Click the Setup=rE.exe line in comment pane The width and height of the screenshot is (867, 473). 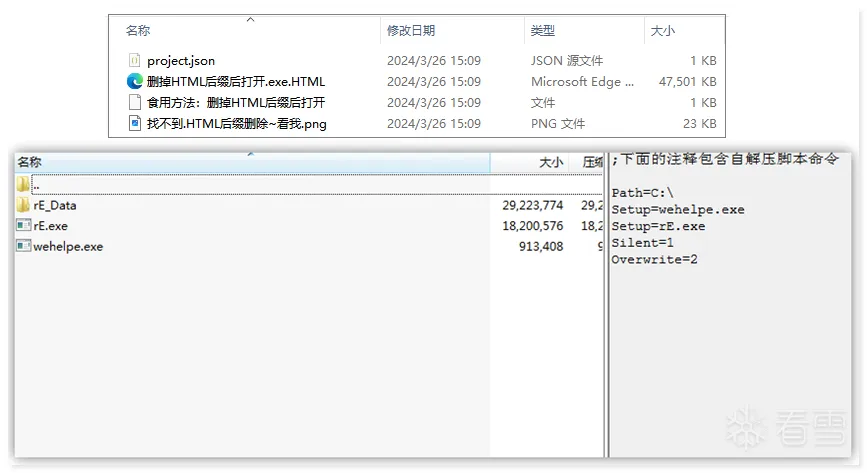[658, 227]
